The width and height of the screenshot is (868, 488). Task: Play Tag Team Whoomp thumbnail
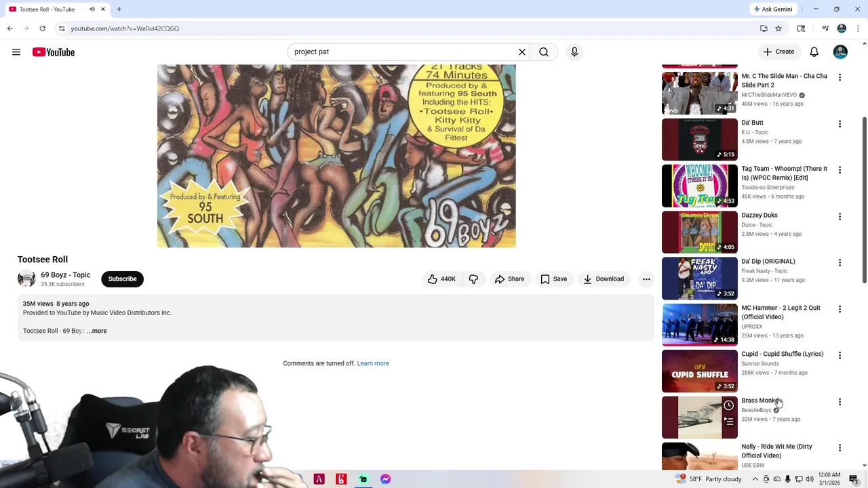pyautogui.click(x=699, y=186)
